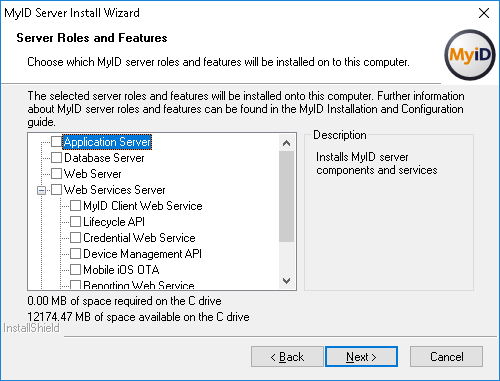500x381 pixels.
Task: Click the MyID logo icon
Action: 469,55
